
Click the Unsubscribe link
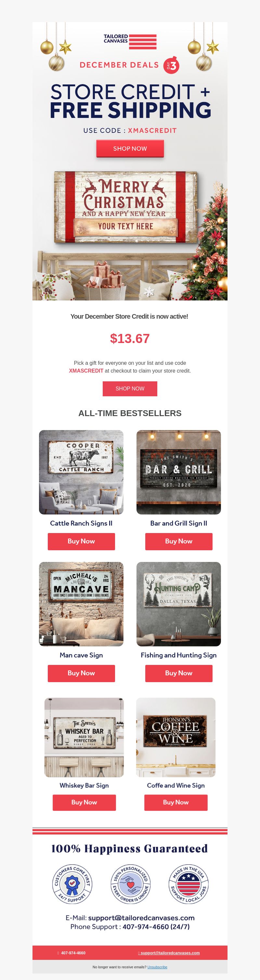157,967
